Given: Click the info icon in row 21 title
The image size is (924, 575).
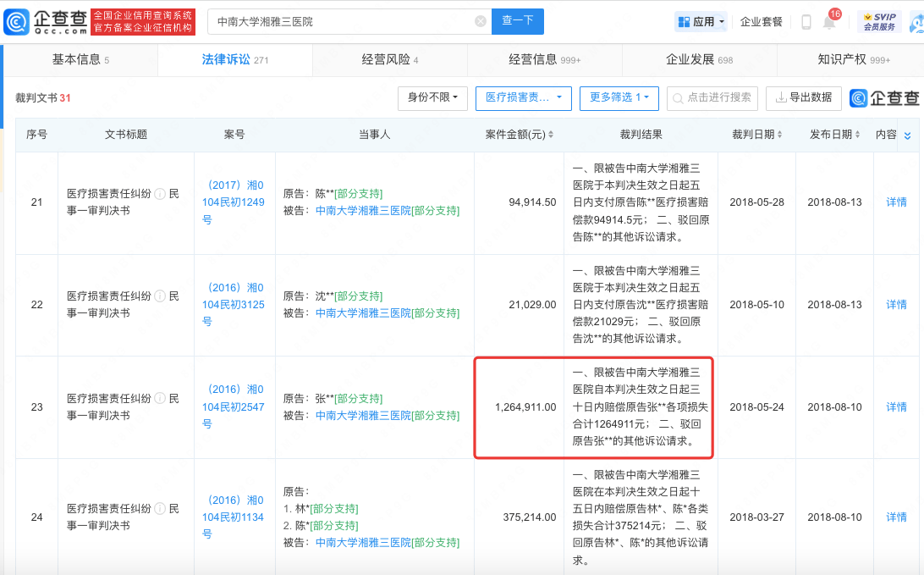Looking at the screenshot, I should point(160,194).
